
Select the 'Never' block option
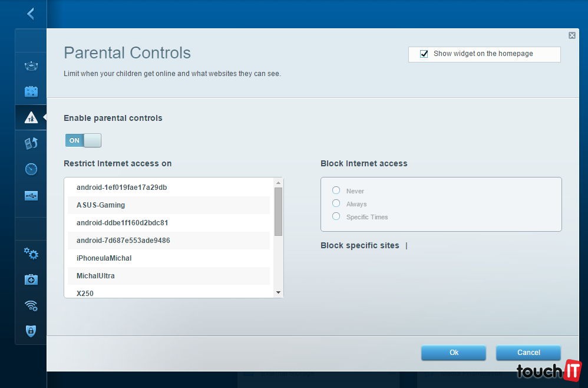click(x=336, y=190)
